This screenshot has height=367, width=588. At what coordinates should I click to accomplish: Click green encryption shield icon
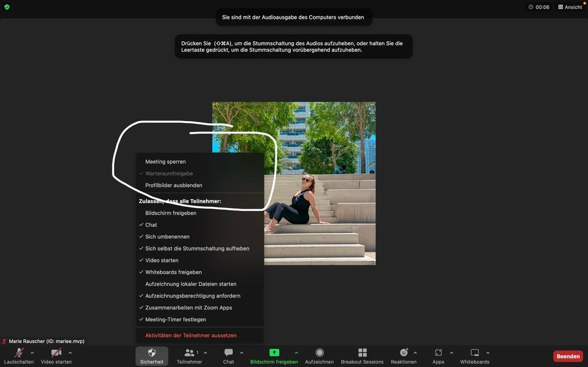(x=6, y=7)
